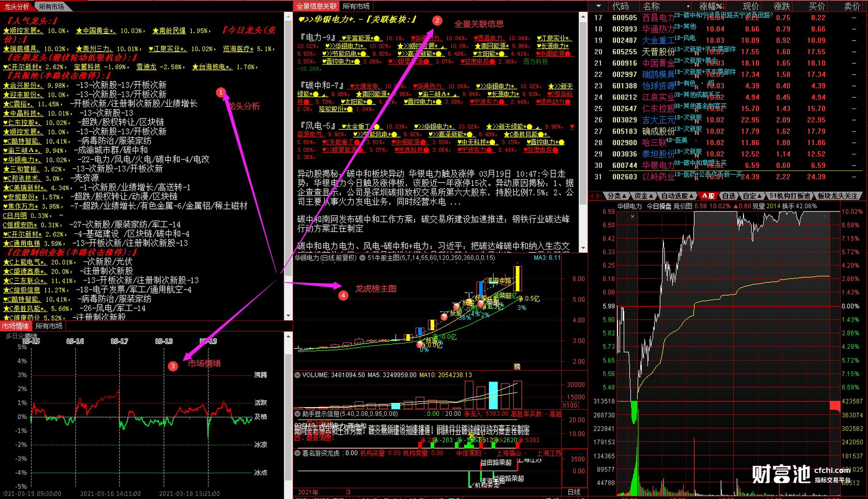Open 合兴股份 link in 共振池 list

coord(23,85)
